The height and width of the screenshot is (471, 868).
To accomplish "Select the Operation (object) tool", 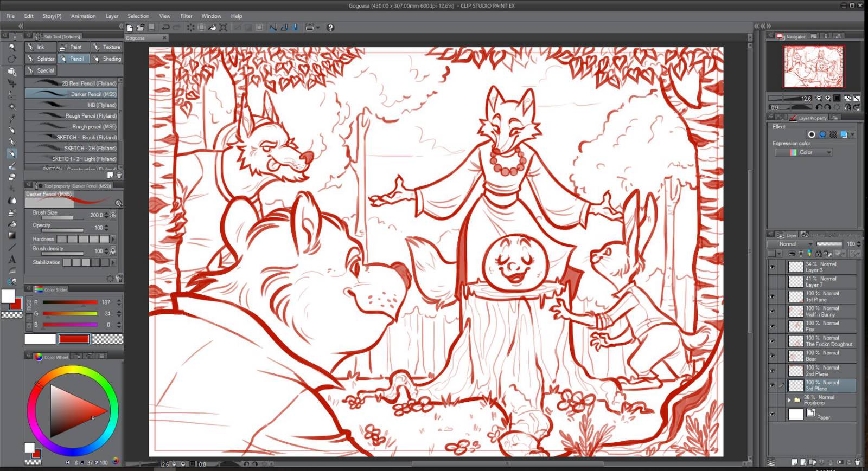I will coord(11,72).
